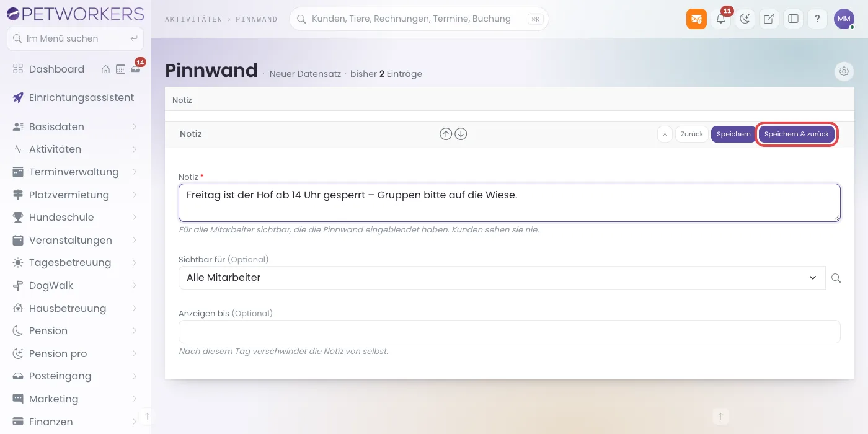
Task: Move Notiz down with arrow-down circle
Action: 461,134
